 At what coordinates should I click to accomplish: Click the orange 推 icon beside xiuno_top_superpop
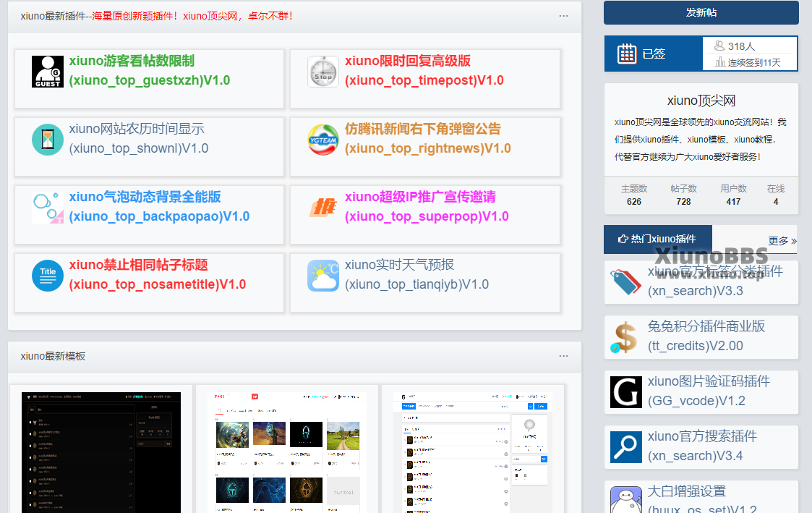[323, 208]
